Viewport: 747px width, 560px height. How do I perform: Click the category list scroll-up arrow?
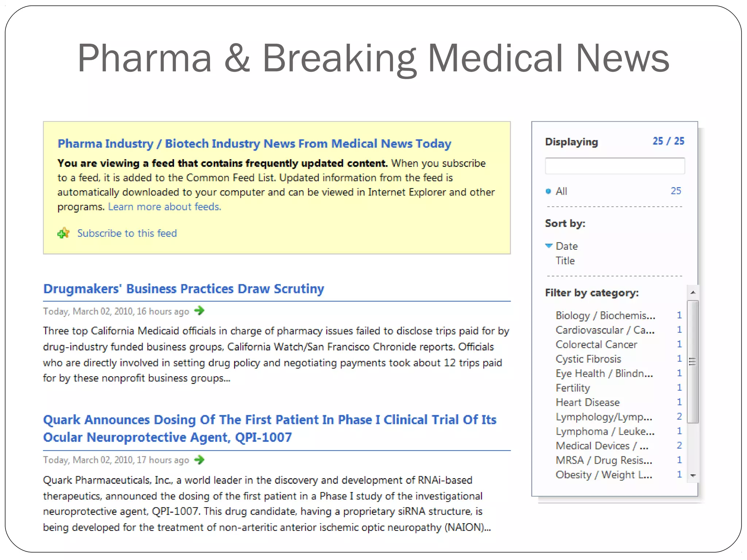click(x=693, y=292)
